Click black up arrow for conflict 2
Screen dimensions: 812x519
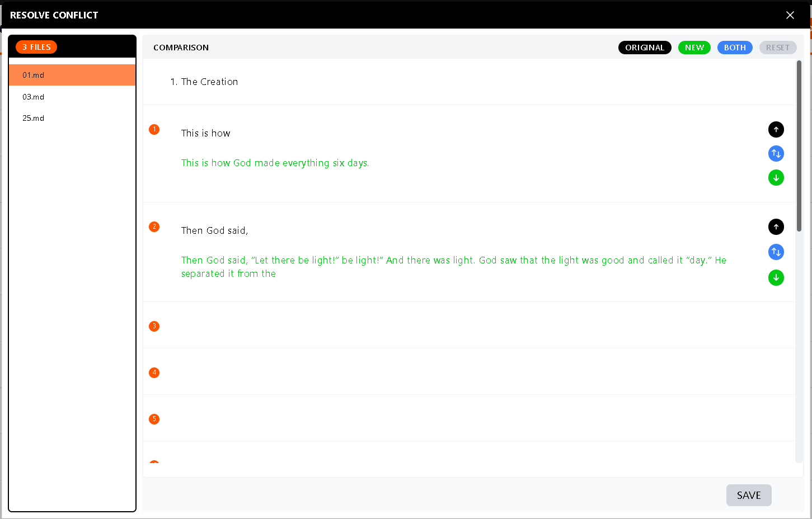tap(776, 227)
